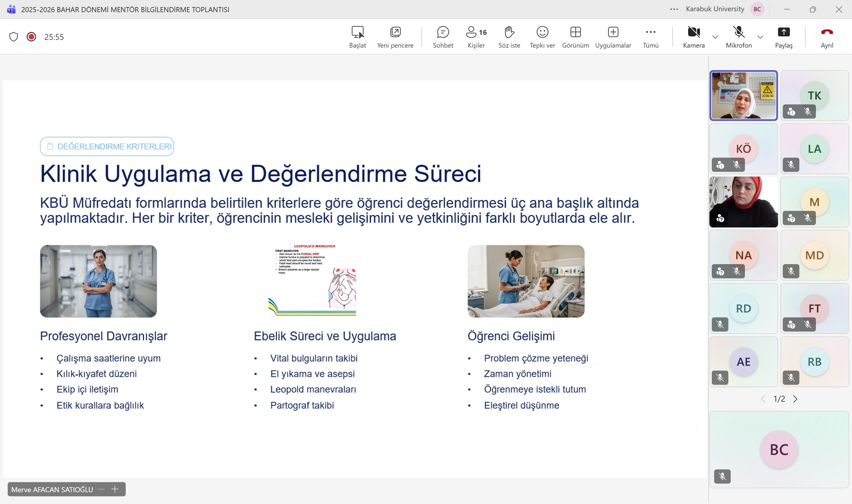Screen dimensions: 852x504
Task: Open the Kişiler participants list
Action: click(476, 37)
